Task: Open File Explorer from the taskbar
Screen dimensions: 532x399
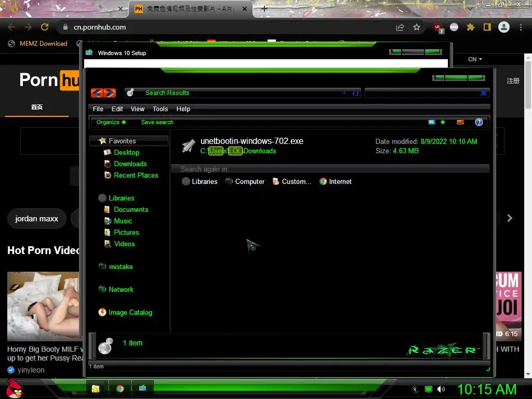Action: point(96,389)
